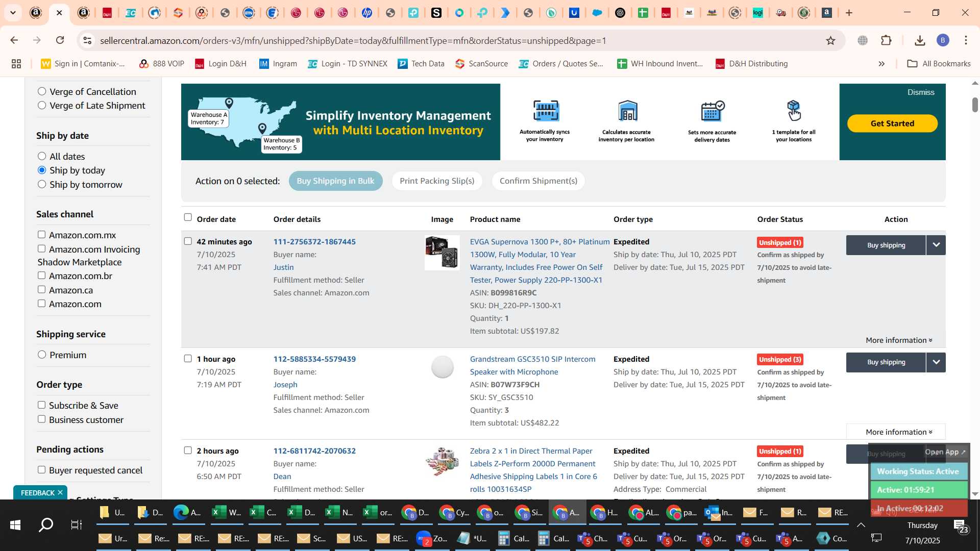Open the Tech Data bookmark
The width and height of the screenshot is (980, 551).
(421, 64)
